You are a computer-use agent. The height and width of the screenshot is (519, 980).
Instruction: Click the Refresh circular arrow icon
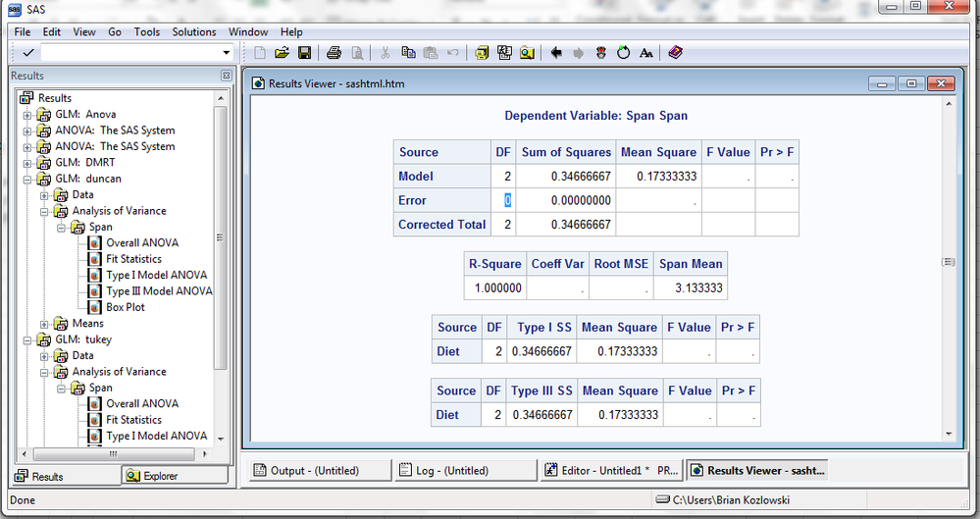pyautogui.click(x=623, y=53)
